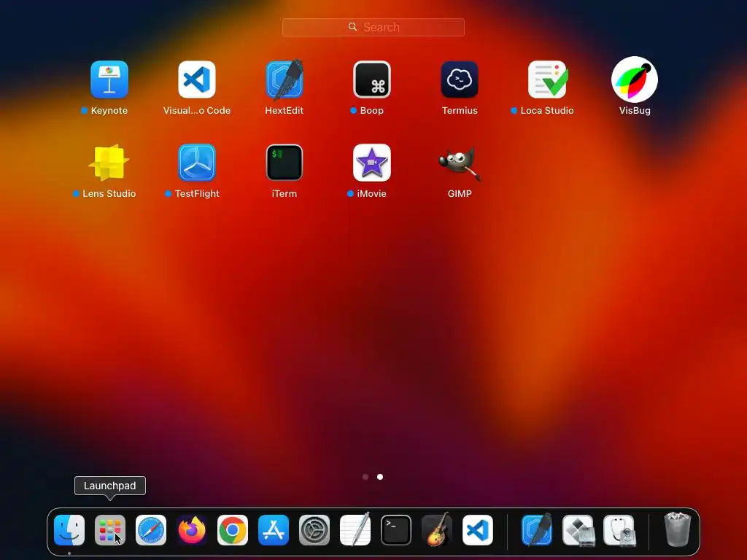Click the Launchpad Search field

pyautogui.click(x=373, y=27)
